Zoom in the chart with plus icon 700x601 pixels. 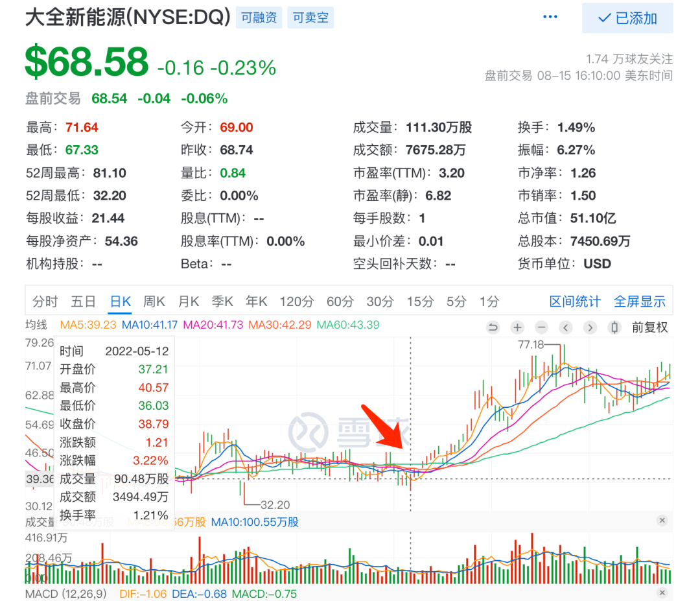(x=517, y=328)
